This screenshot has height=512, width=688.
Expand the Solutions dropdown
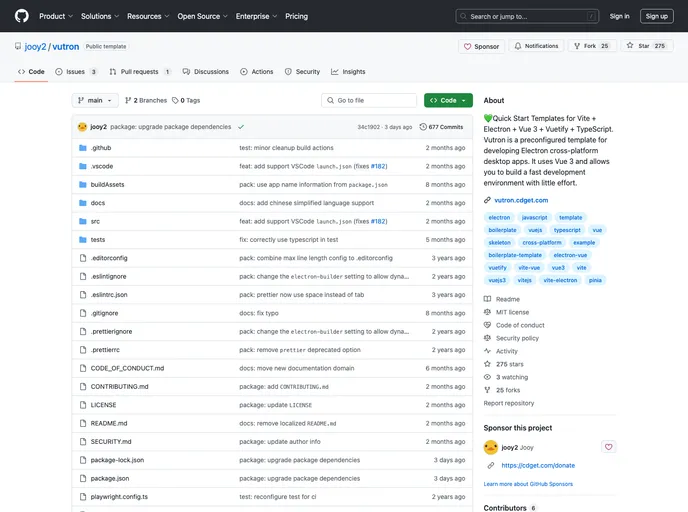[100, 16]
